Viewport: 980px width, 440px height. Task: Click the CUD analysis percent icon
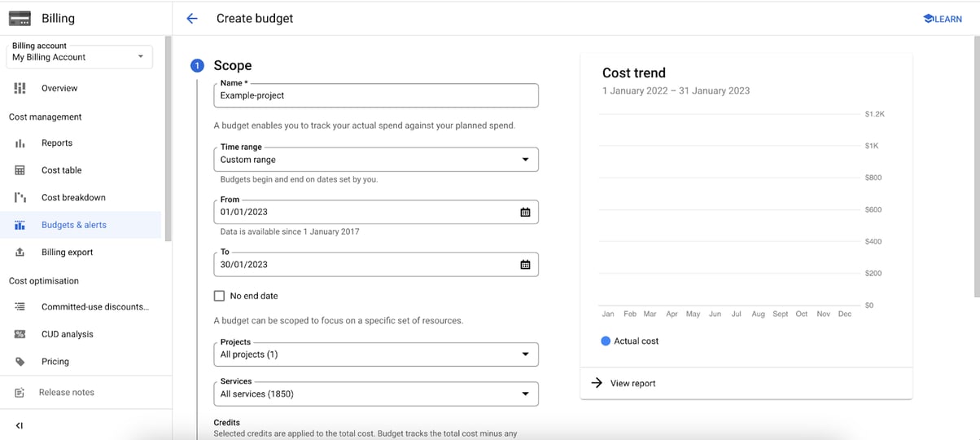pos(20,334)
